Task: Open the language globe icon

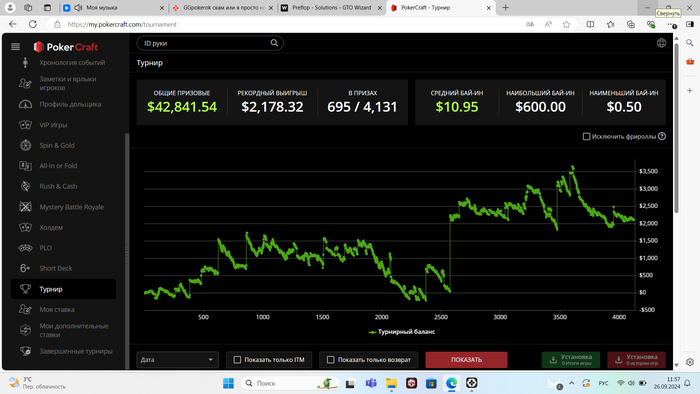Action: [661, 43]
